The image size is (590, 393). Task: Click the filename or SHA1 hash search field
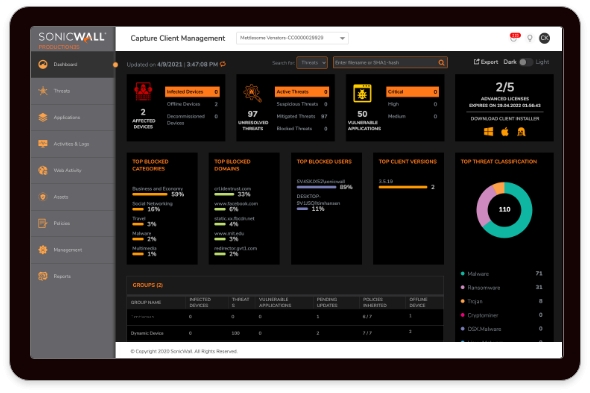point(390,62)
